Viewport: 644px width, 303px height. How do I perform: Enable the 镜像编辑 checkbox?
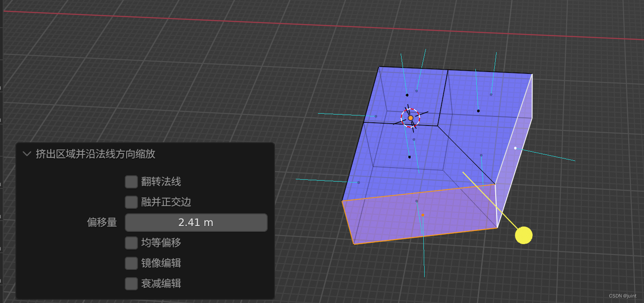pos(132,263)
